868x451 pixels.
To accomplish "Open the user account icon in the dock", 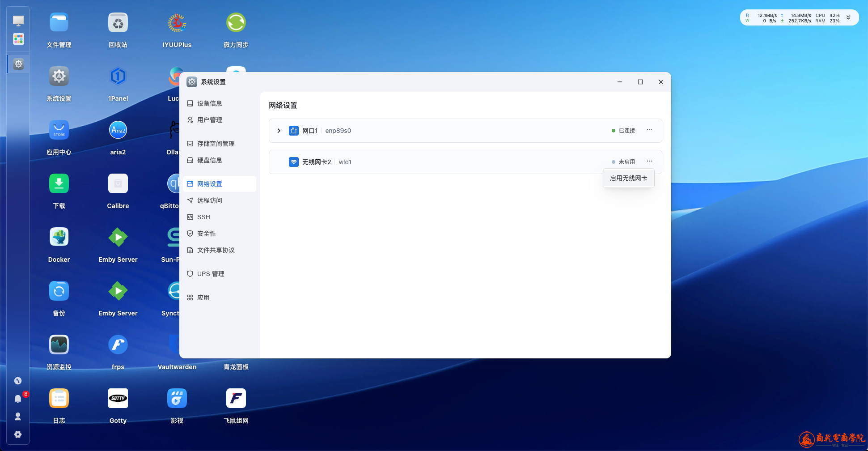I will [x=18, y=417].
